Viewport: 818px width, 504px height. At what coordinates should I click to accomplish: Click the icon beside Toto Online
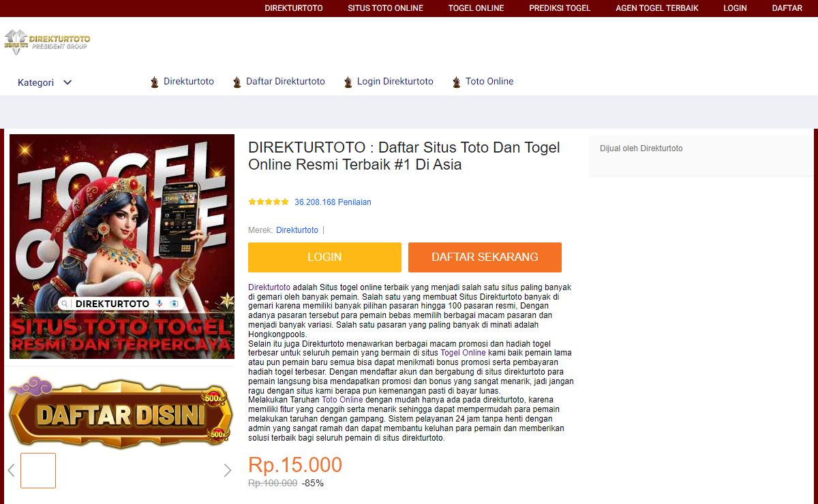coord(456,82)
